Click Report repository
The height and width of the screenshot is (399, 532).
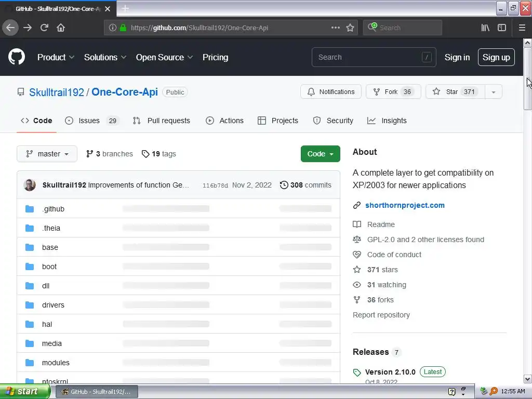tap(381, 315)
